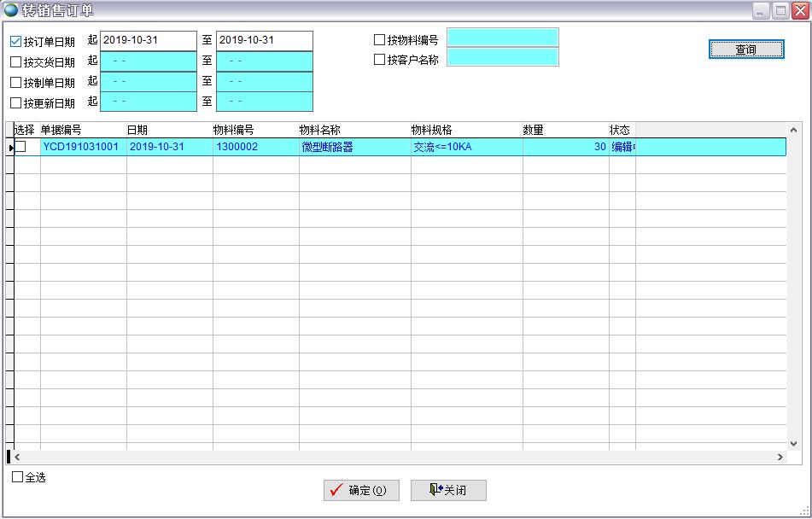Enable the 按更新日期 checkbox
812x519 pixels.
tap(16, 102)
